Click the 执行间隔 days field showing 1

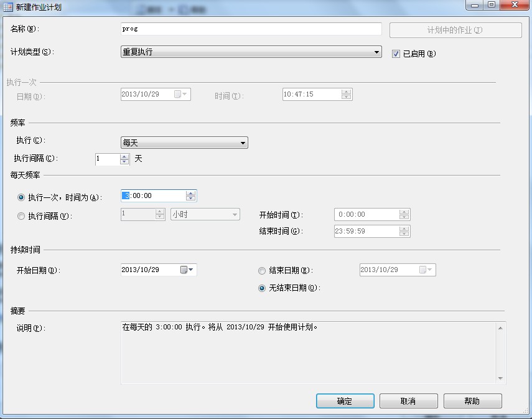tap(108, 159)
